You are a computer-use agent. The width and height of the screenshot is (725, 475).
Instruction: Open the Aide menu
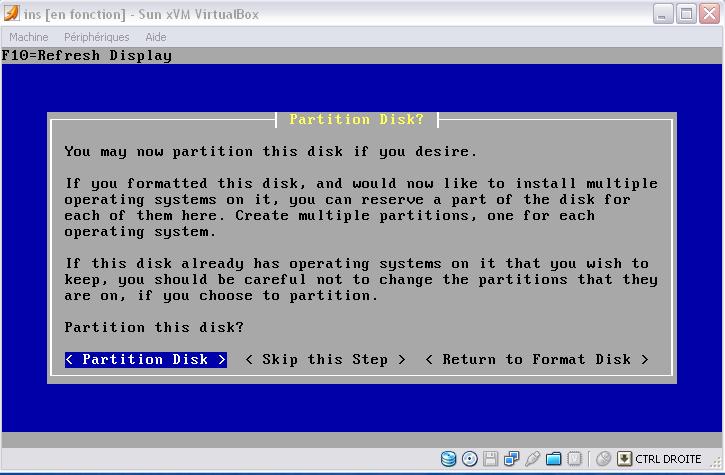pos(156,37)
